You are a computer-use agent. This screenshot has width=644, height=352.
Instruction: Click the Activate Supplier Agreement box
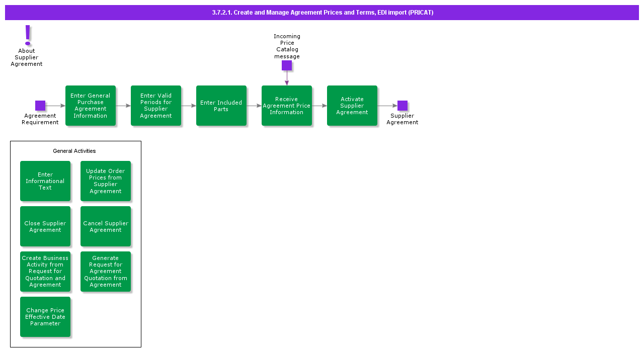(x=352, y=106)
